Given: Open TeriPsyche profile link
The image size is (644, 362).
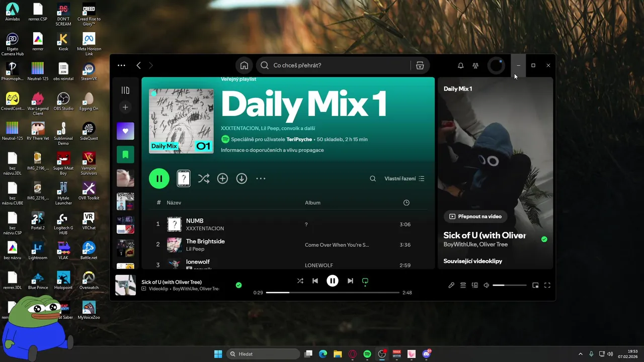Looking at the screenshot, I should 299,139.
